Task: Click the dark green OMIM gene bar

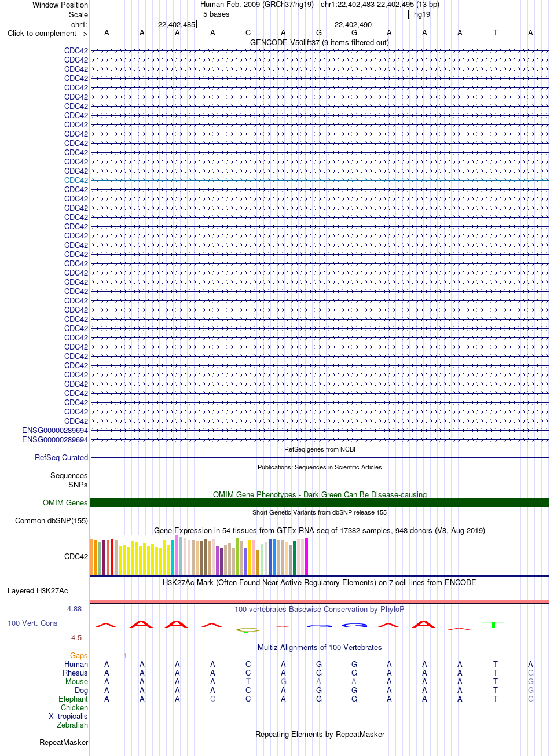Action: [320, 502]
